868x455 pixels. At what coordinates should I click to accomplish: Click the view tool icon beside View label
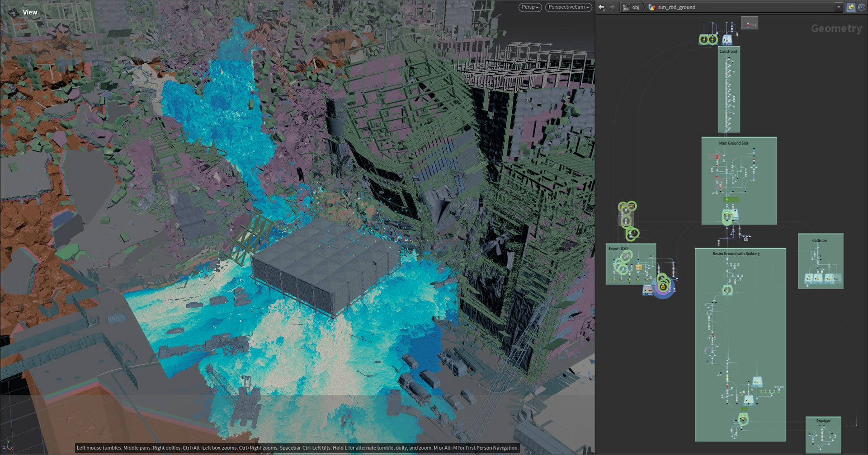point(13,13)
